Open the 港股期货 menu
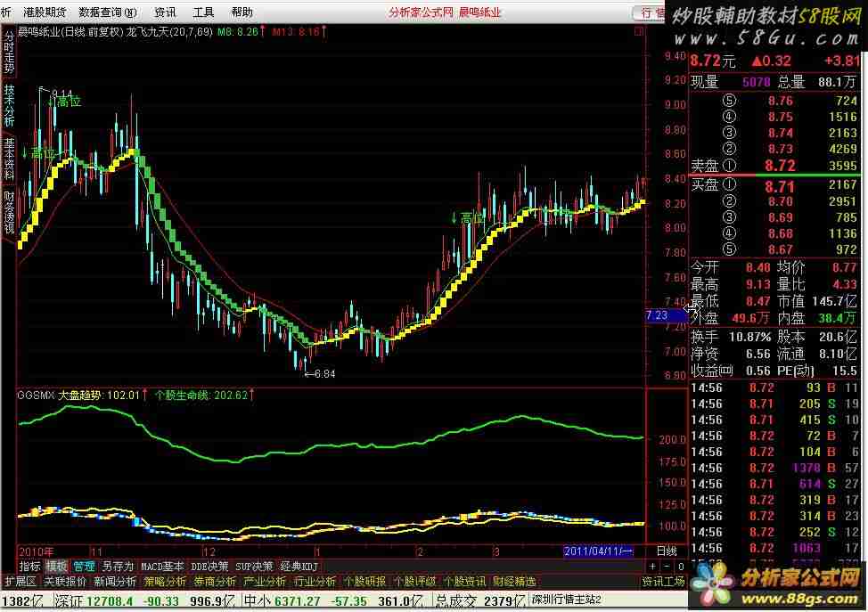Image resolution: width=868 pixels, height=612 pixels. point(45,12)
